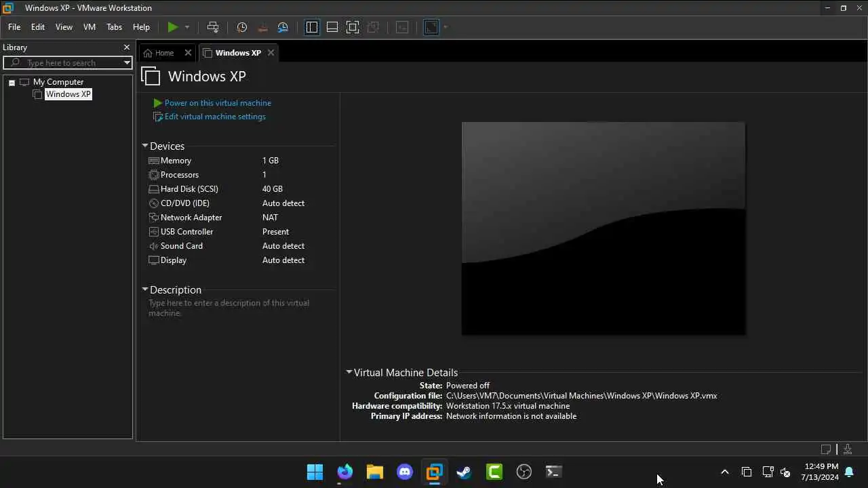Open the stretch guest dropdown arrow
This screenshot has width=868, height=488.
(446, 27)
